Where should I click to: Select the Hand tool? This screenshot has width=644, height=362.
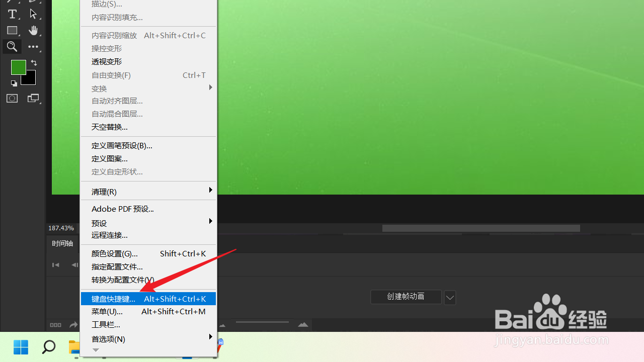(x=33, y=31)
